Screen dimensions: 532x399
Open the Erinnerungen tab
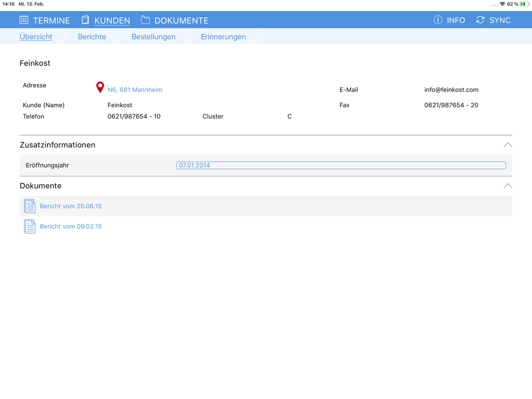tap(223, 37)
